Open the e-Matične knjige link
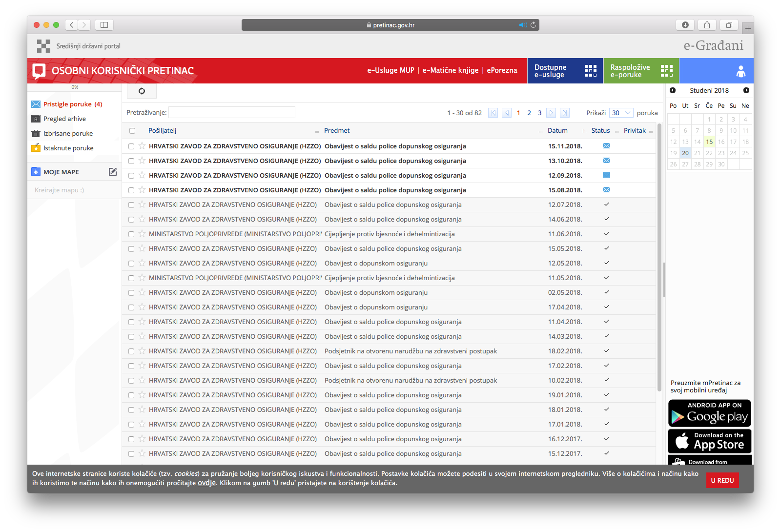 pos(450,70)
